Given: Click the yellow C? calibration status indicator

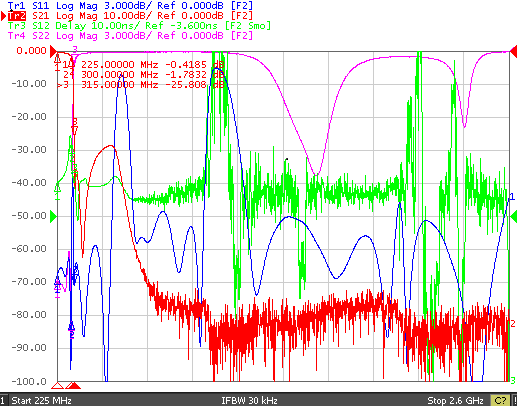Looking at the screenshot, I should (x=500, y=400).
